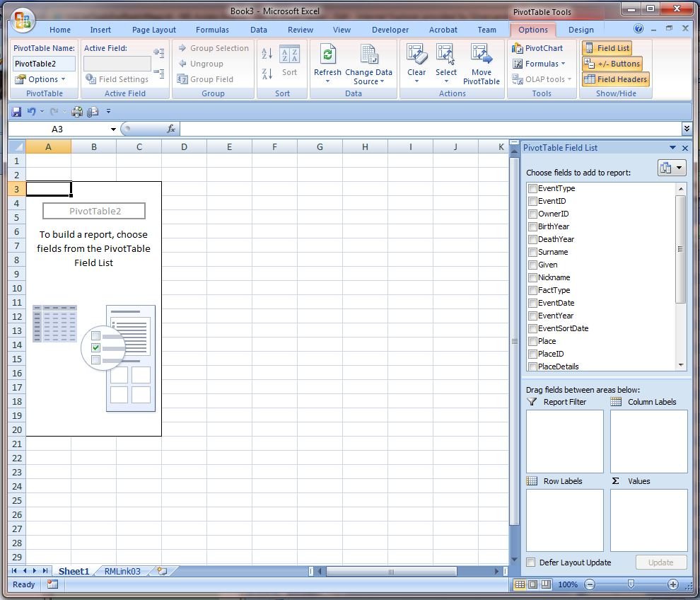Click the Print Preview icon
This screenshot has height=600, width=700.
[93, 112]
